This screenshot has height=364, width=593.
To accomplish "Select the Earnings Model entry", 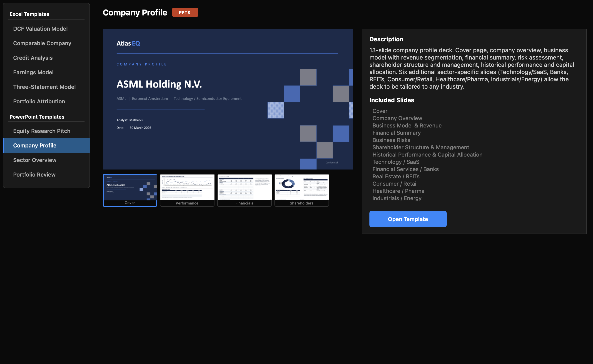I will tap(46, 72).
